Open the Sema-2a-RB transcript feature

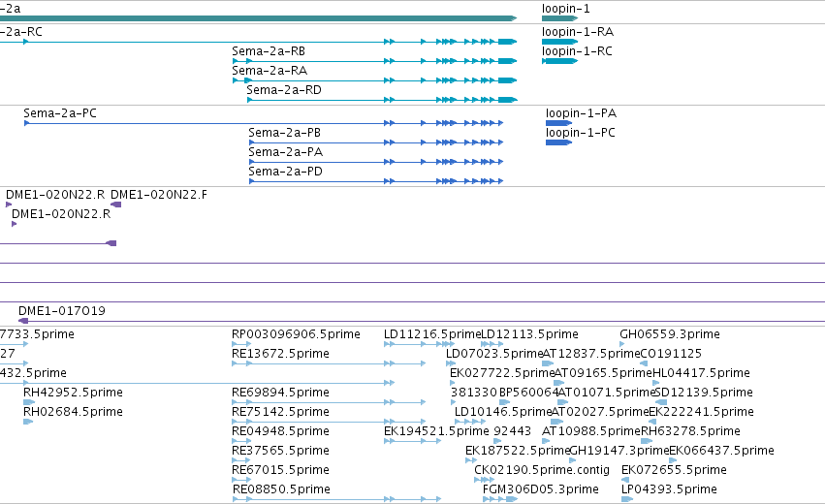pyautogui.click(x=374, y=61)
